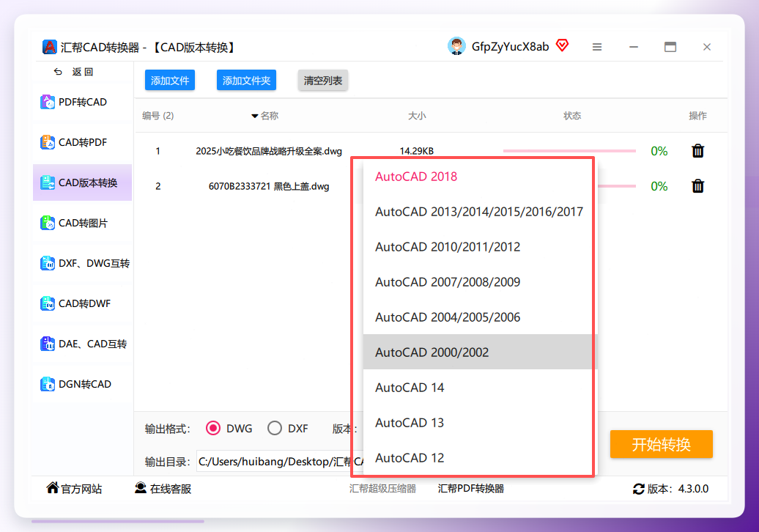Image resolution: width=759 pixels, height=532 pixels.
Task: Click 返回 text label
Action: pos(83,72)
